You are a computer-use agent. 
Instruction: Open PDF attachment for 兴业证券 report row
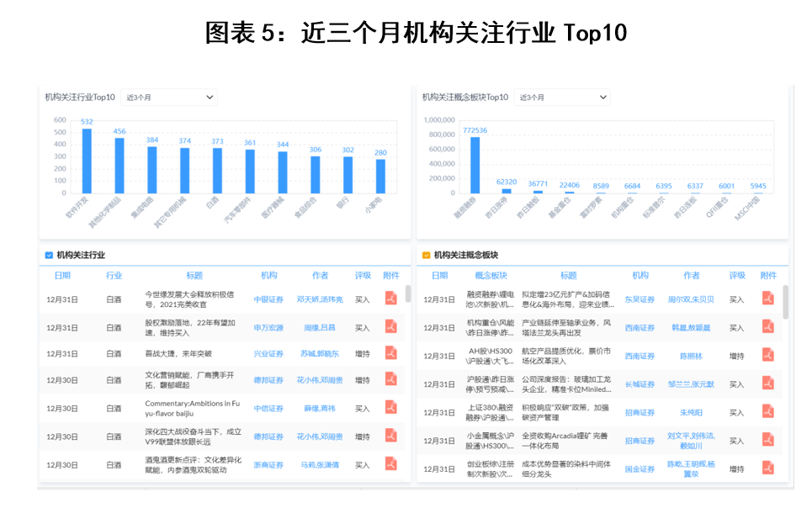click(x=390, y=353)
